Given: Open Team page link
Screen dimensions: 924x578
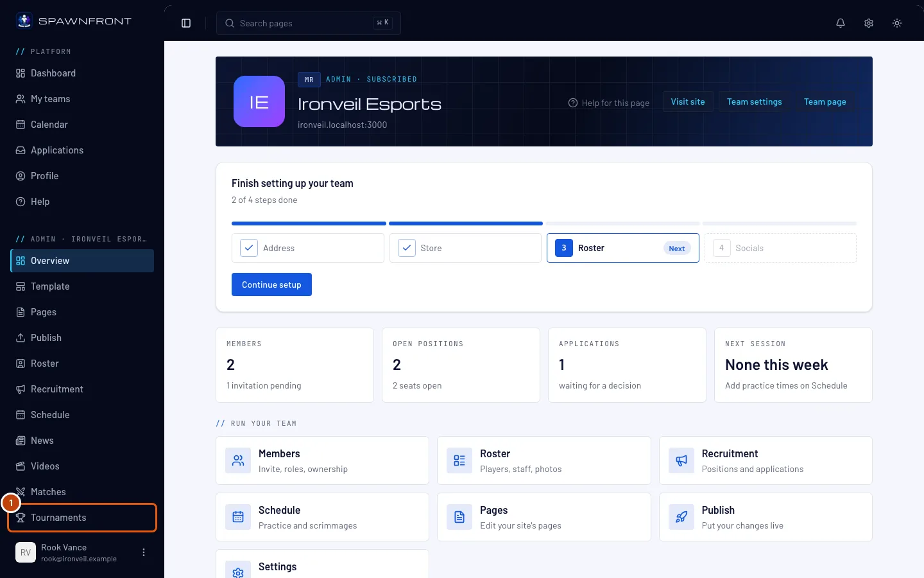Looking at the screenshot, I should (x=825, y=101).
